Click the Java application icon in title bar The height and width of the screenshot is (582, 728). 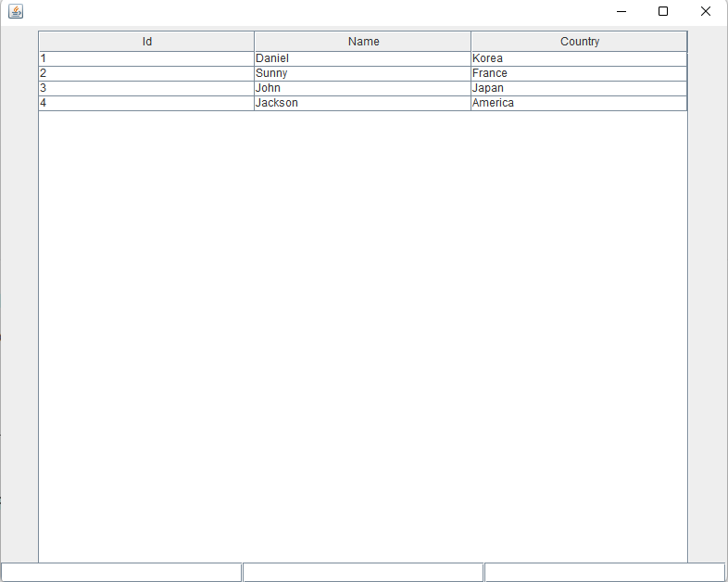[16, 11]
